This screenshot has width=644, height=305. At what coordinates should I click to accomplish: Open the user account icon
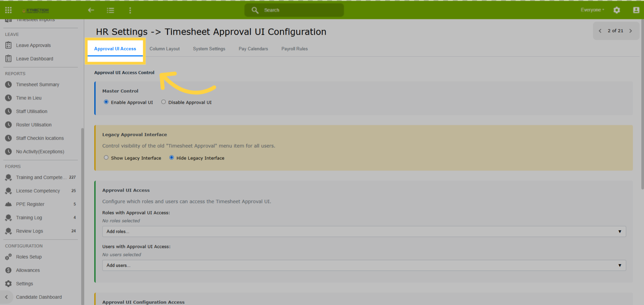[x=636, y=10]
